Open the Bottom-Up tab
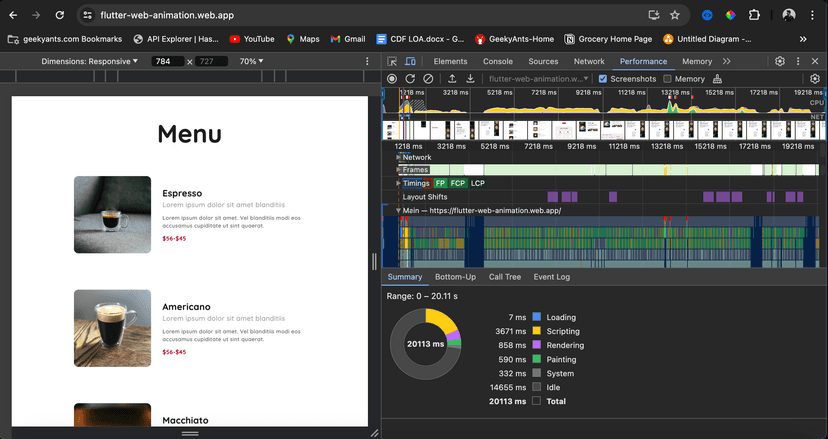This screenshot has height=439, width=828. pyautogui.click(x=455, y=277)
